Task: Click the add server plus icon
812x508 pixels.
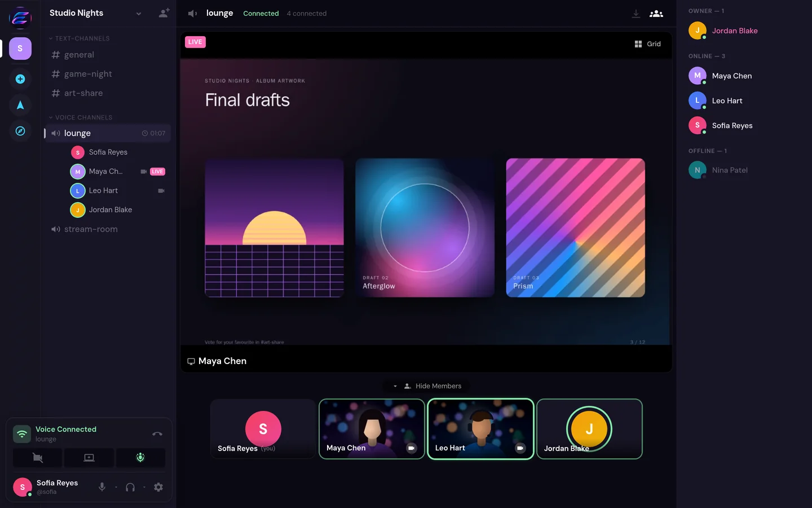Action: click(20, 79)
